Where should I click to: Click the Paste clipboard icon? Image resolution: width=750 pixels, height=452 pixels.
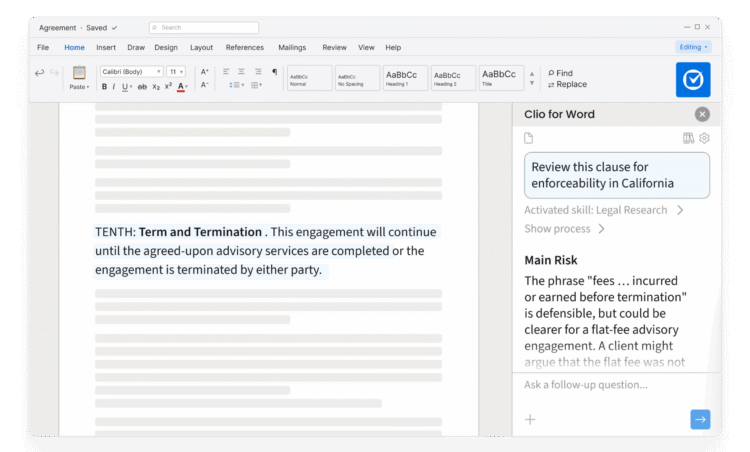(x=79, y=73)
